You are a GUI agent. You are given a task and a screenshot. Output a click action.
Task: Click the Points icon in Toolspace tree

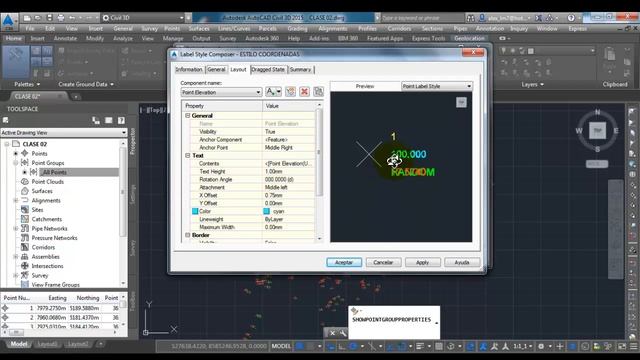coord(24,153)
